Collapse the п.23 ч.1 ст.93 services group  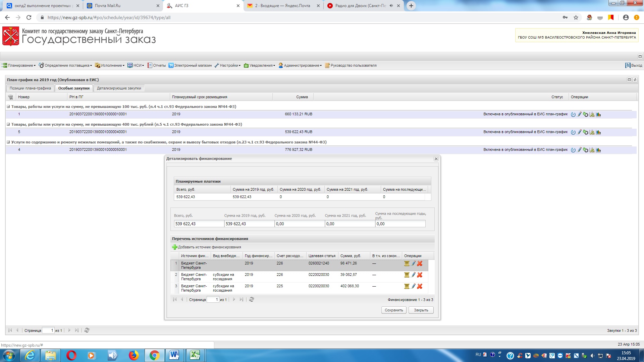tap(8, 142)
